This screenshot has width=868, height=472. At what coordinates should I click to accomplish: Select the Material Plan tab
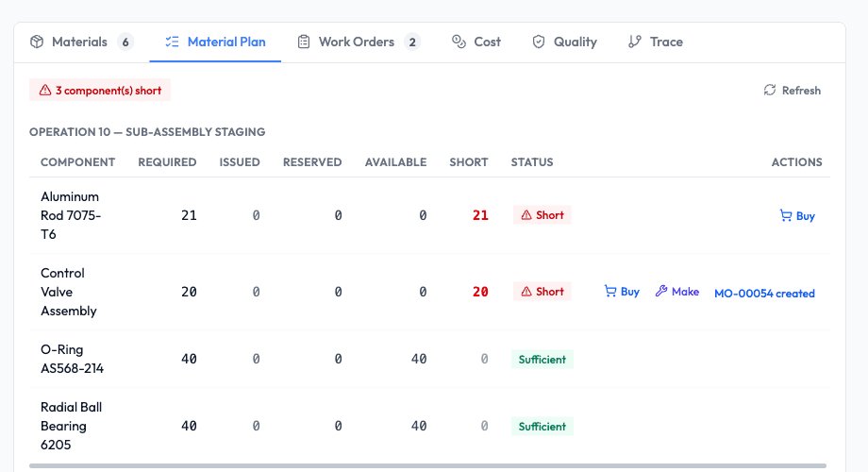(x=215, y=42)
